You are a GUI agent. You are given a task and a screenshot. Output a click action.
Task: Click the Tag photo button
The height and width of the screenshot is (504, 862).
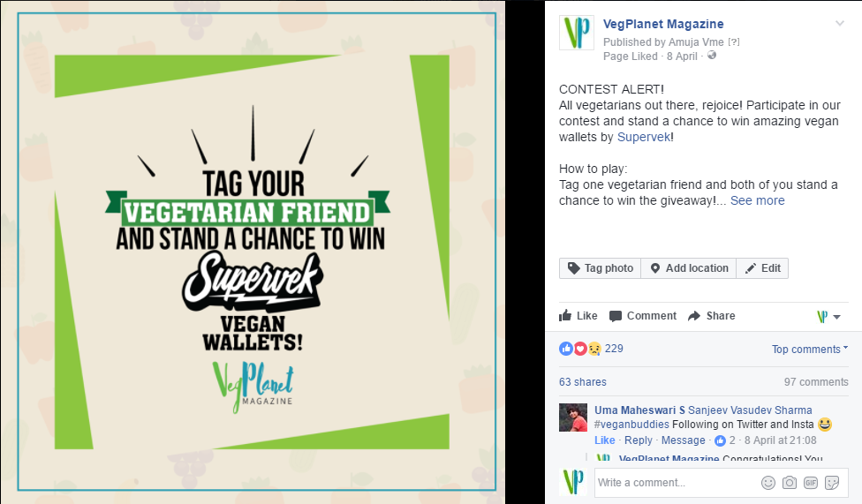pyautogui.click(x=601, y=268)
